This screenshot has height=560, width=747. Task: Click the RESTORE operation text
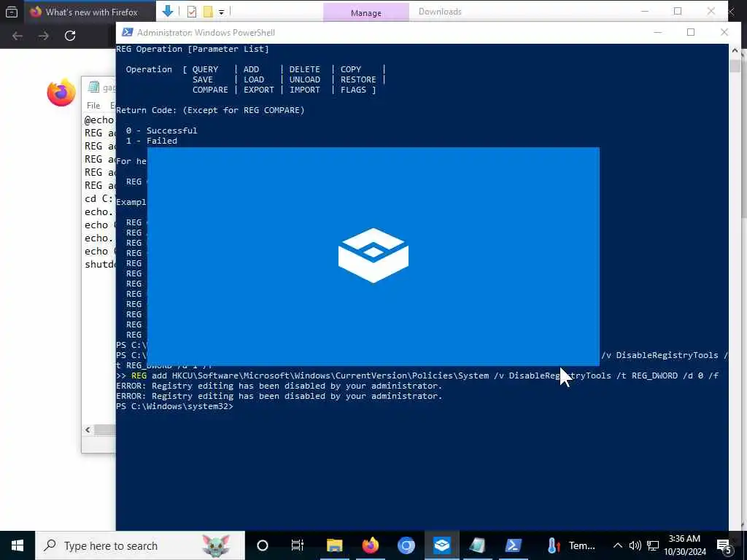click(358, 79)
